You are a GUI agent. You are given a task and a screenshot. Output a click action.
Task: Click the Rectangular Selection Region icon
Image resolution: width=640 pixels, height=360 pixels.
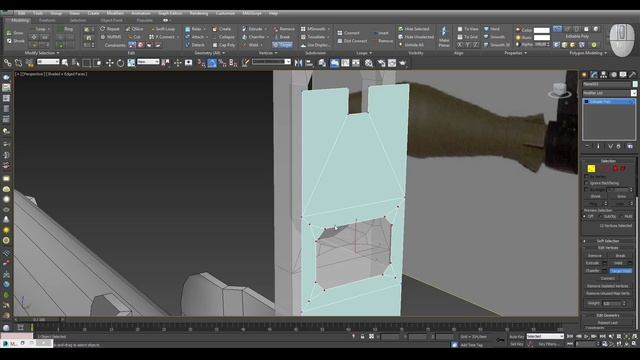[87, 63]
